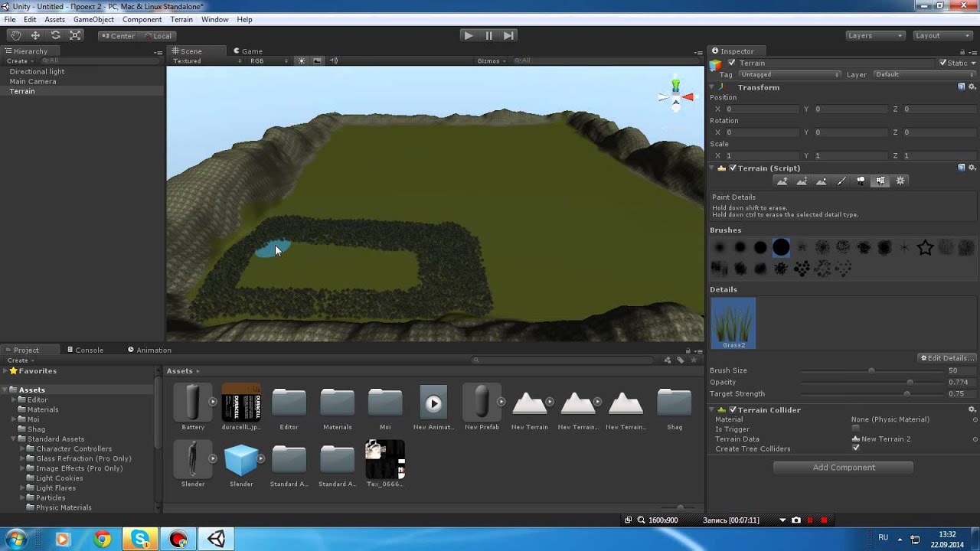Open the RGB render mode dropdown

click(269, 60)
